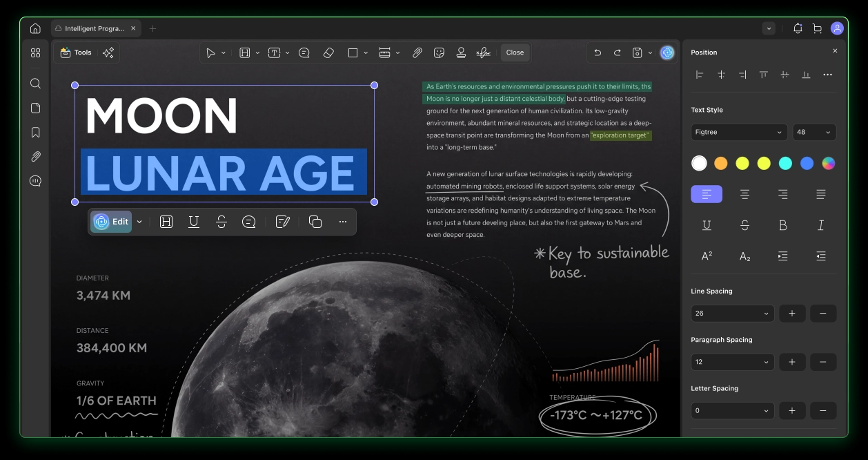Open notifications bell icon
The width and height of the screenshot is (868, 460).
click(798, 28)
